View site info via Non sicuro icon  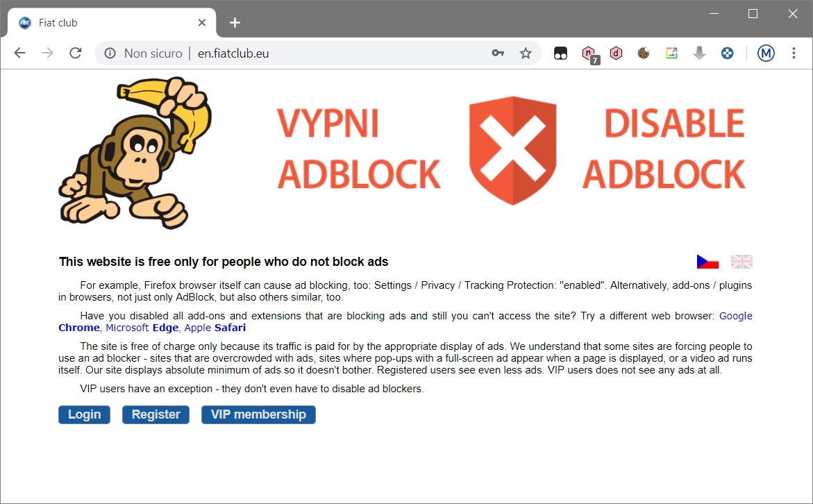click(x=110, y=53)
